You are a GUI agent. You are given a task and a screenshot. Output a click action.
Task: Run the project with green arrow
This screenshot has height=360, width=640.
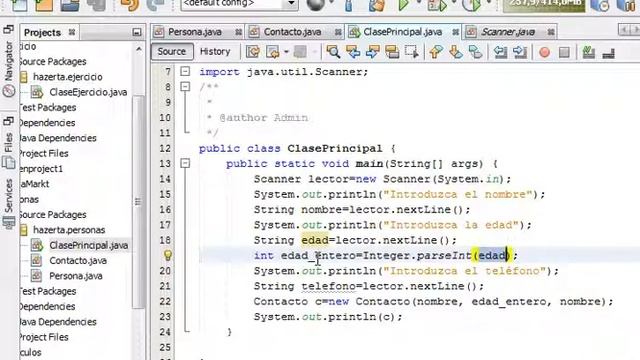(404, 5)
